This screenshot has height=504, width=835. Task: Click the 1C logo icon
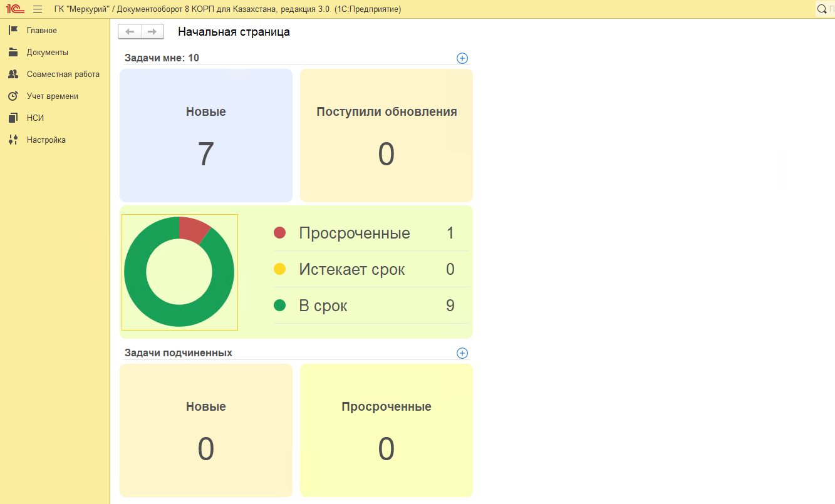click(x=15, y=9)
